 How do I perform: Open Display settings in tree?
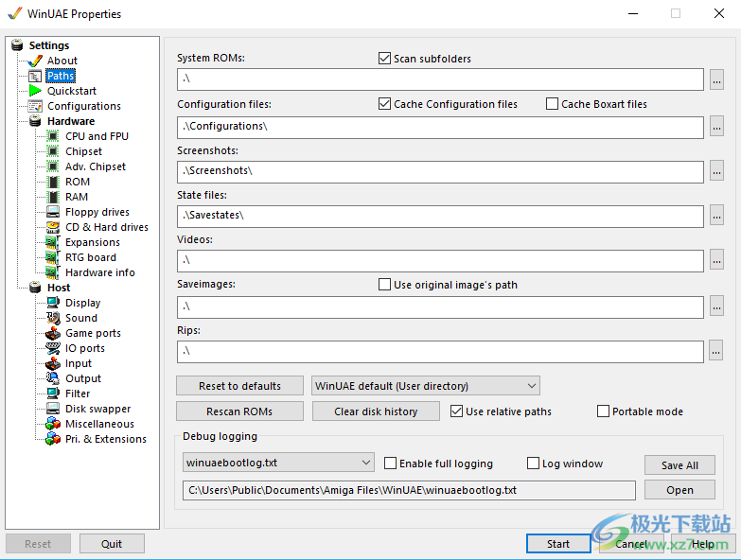[x=82, y=303]
